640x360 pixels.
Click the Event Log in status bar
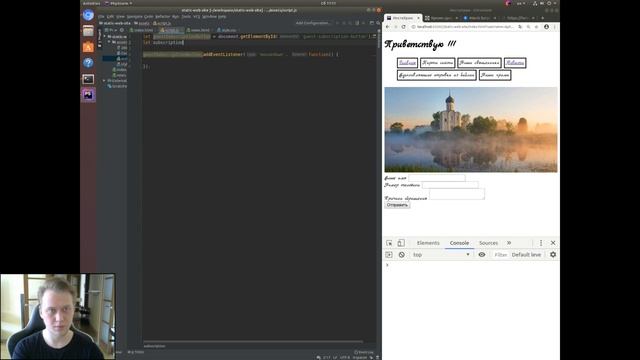click(x=364, y=352)
